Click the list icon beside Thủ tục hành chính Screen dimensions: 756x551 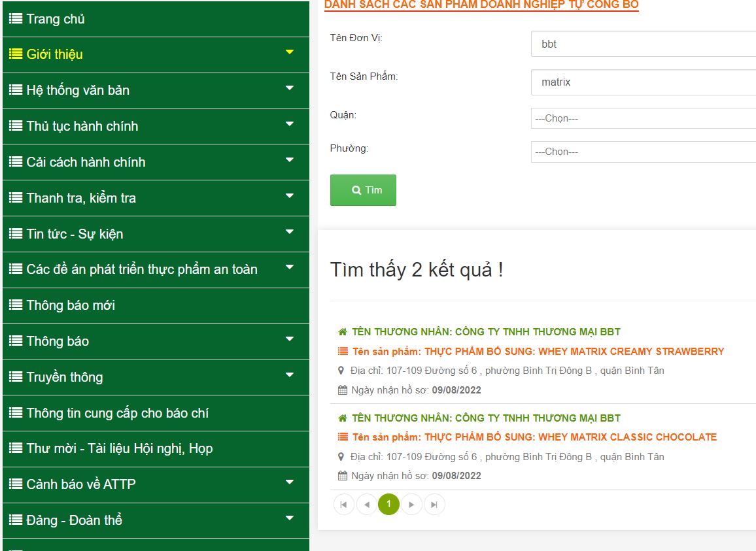16,125
